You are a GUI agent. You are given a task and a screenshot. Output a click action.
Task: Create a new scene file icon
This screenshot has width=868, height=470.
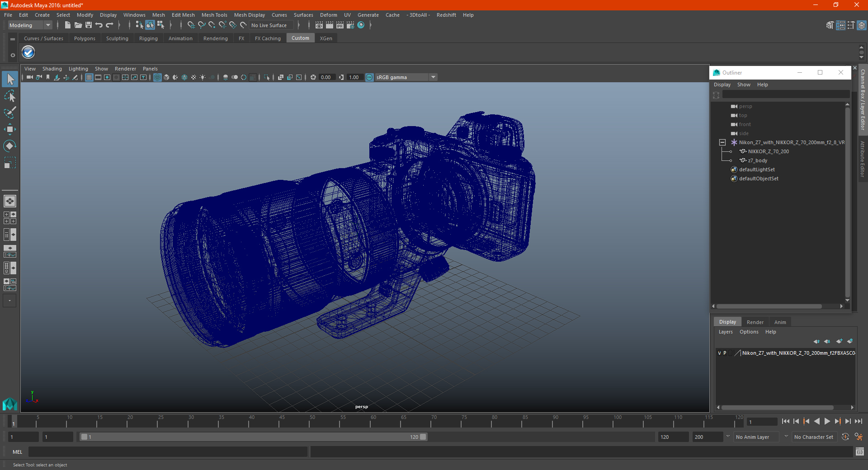tap(67, 25)
